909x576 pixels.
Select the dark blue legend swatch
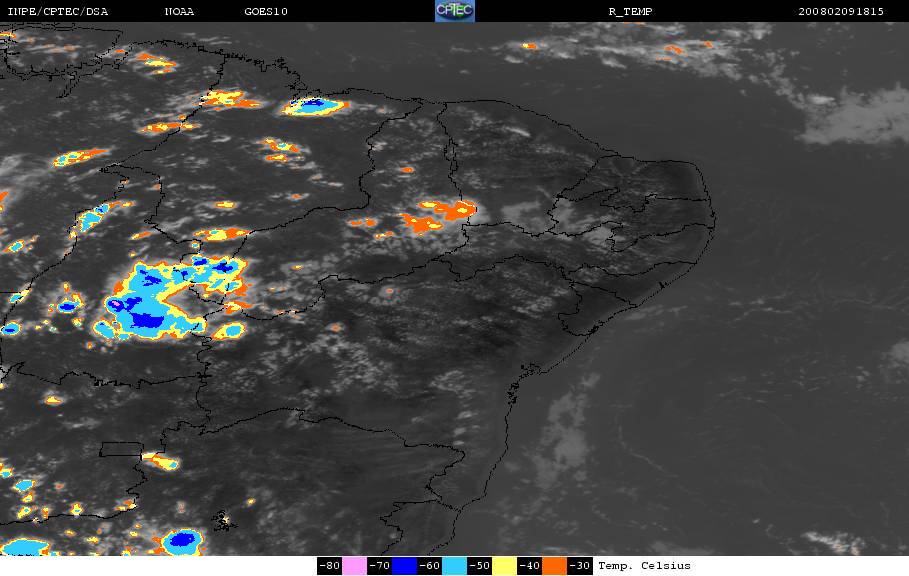tap(404, 566)
